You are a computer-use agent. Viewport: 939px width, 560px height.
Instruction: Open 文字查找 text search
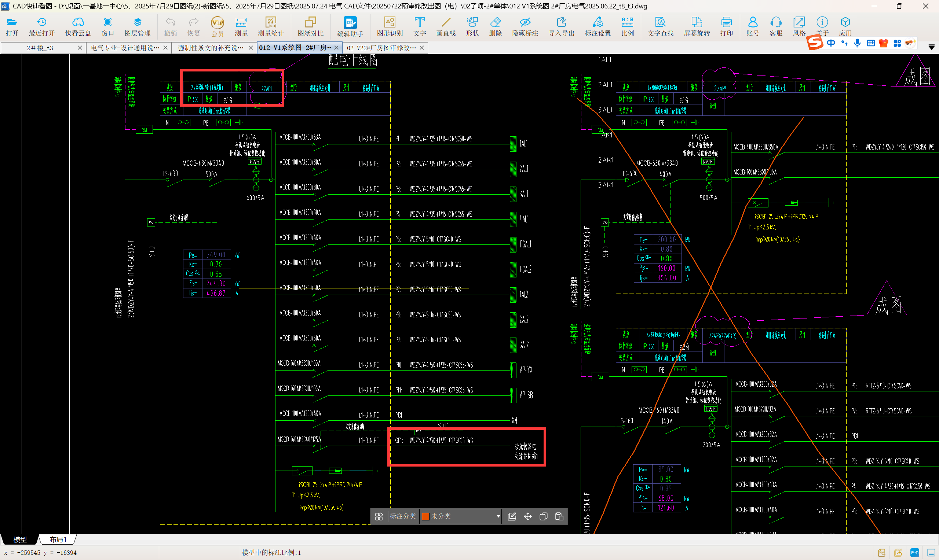(x=660, y=26)
